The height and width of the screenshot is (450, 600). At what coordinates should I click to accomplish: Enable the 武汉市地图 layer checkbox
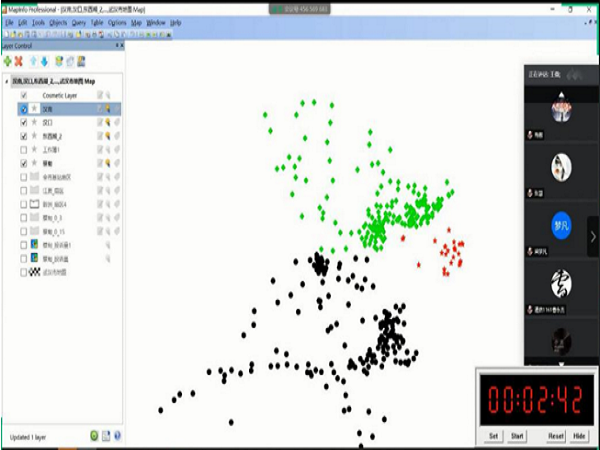point(24,271)
